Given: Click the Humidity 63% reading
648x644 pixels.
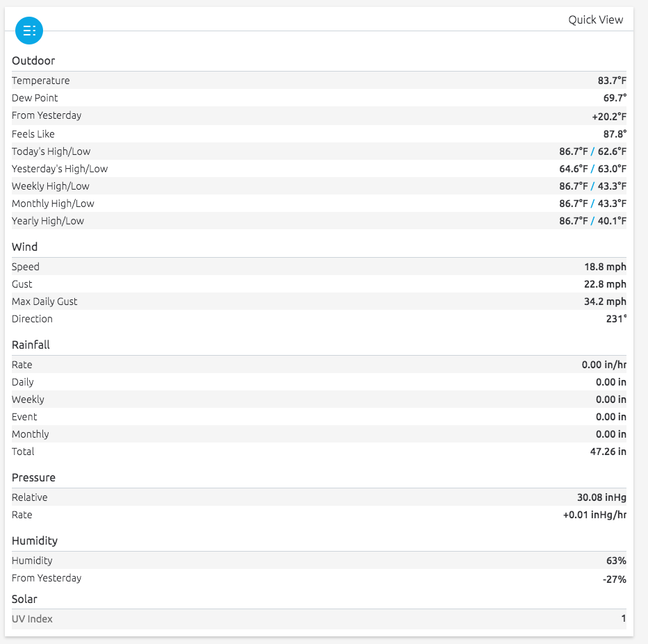Looking at the screenshot, I should point(616,561).
